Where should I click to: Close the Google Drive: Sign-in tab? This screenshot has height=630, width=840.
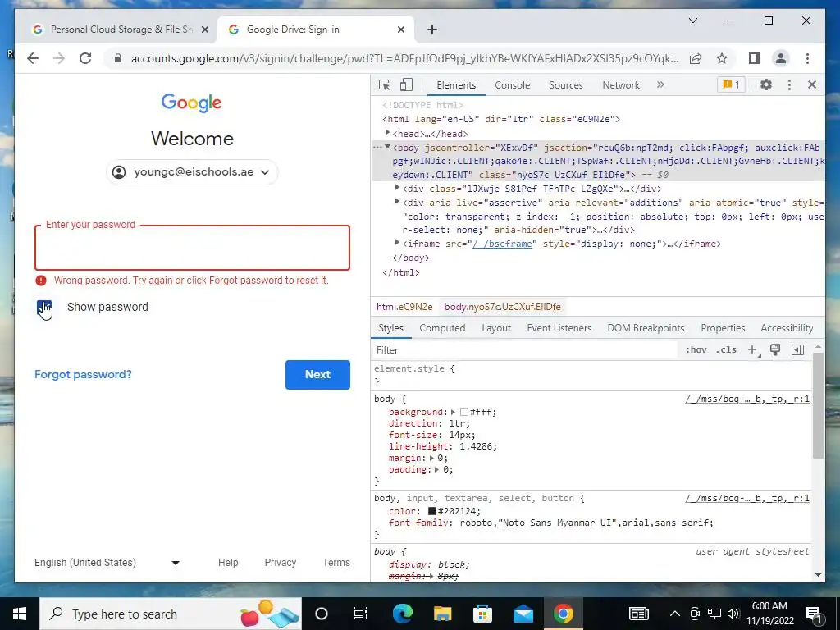click(400, 30)
